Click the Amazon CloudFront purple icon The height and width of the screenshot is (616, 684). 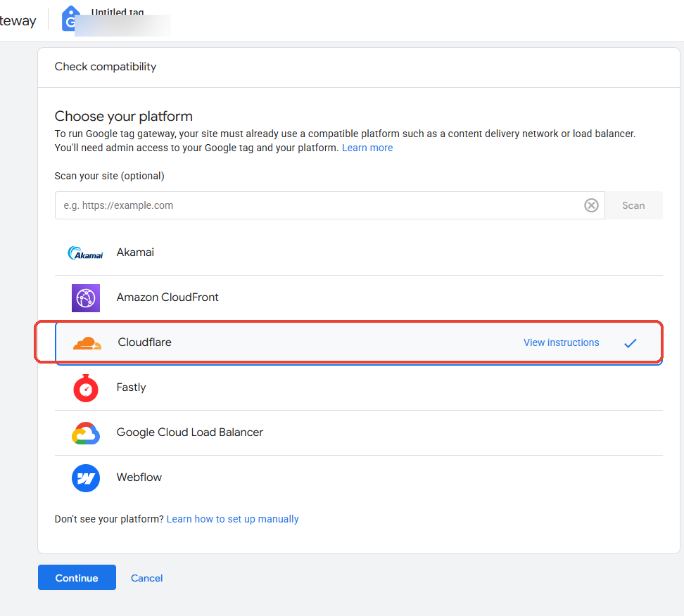click(x=86, y=297)
